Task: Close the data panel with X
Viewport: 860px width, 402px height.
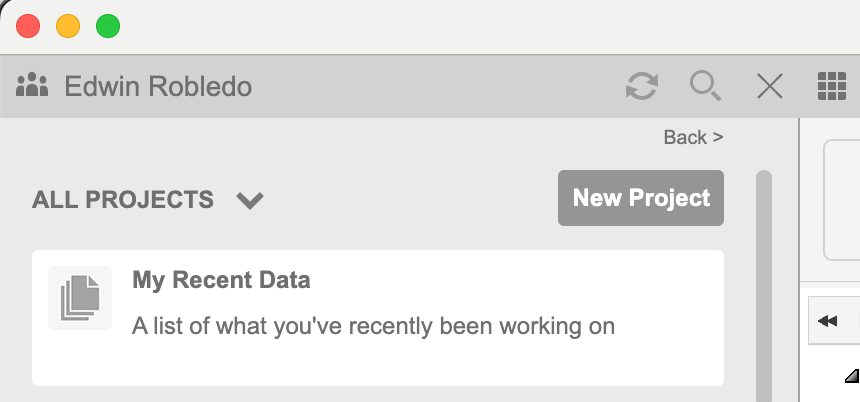Action: point(769,86)
